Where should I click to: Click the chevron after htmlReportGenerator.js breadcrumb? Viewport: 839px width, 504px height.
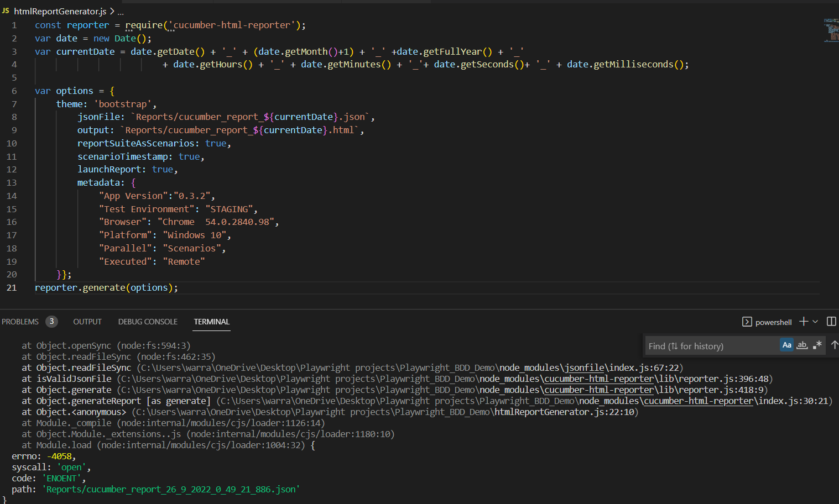(x=111, y=11)
